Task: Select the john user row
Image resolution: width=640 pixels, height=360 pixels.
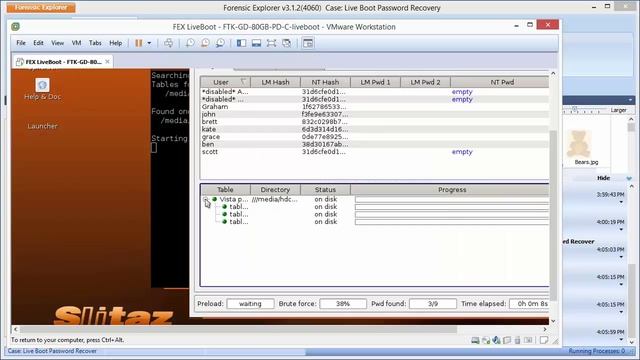Action: 374,114
